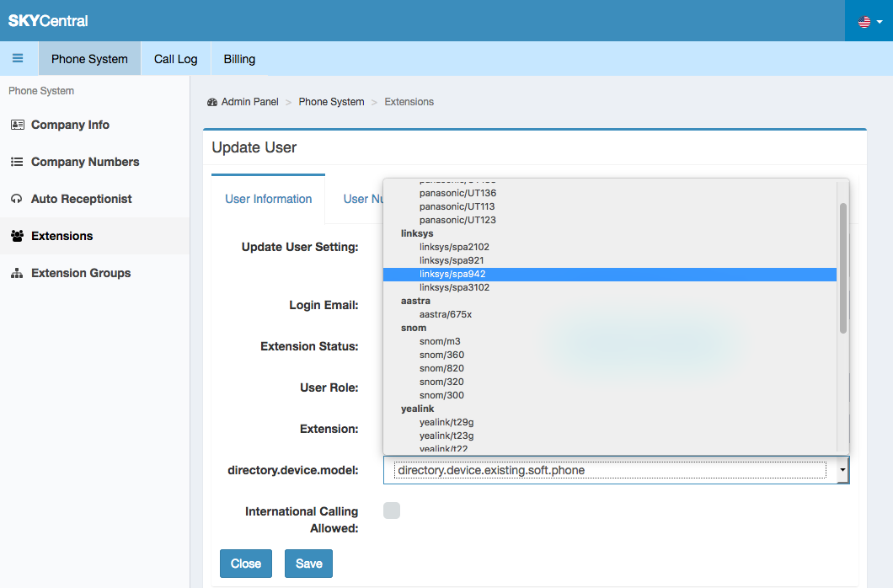Select linksys/spa3102 option
The height and width of the screenshot is (588, 893).
pyautogui.click(x=610, y=287)
